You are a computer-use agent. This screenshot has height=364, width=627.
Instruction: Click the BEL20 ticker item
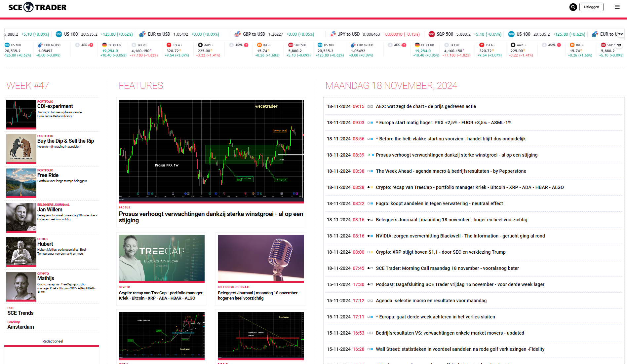pos(144,50)
